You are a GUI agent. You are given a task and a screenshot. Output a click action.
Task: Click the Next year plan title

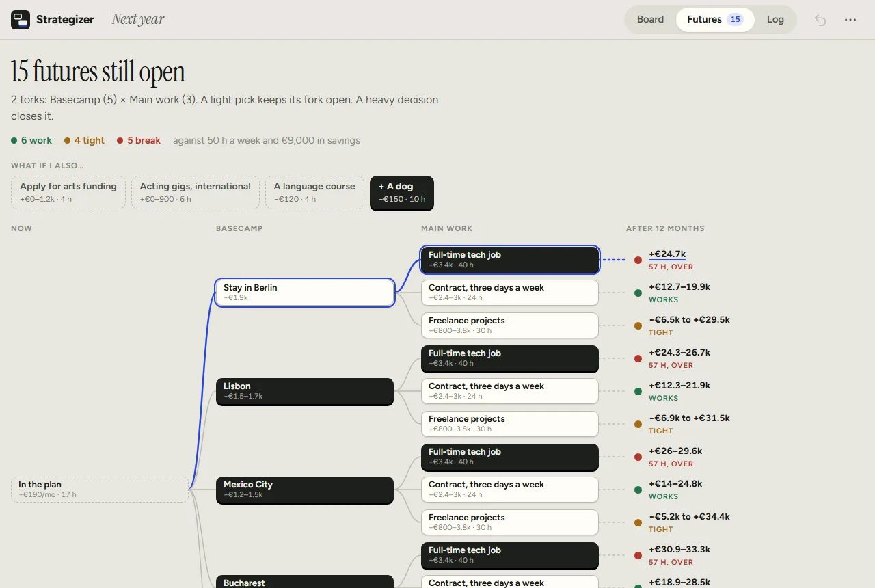138,19
